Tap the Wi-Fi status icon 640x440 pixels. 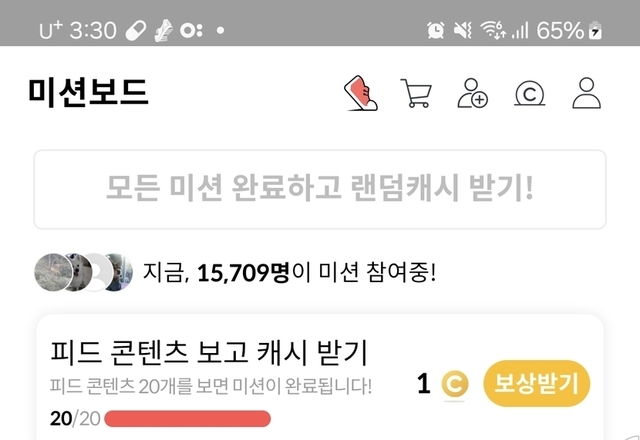(493, 30)
